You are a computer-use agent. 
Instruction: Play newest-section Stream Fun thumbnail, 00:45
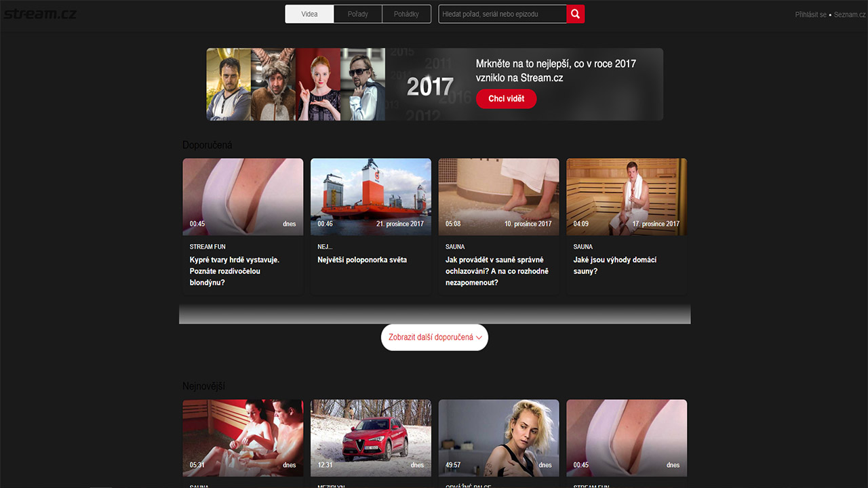[x=627, y=438]
